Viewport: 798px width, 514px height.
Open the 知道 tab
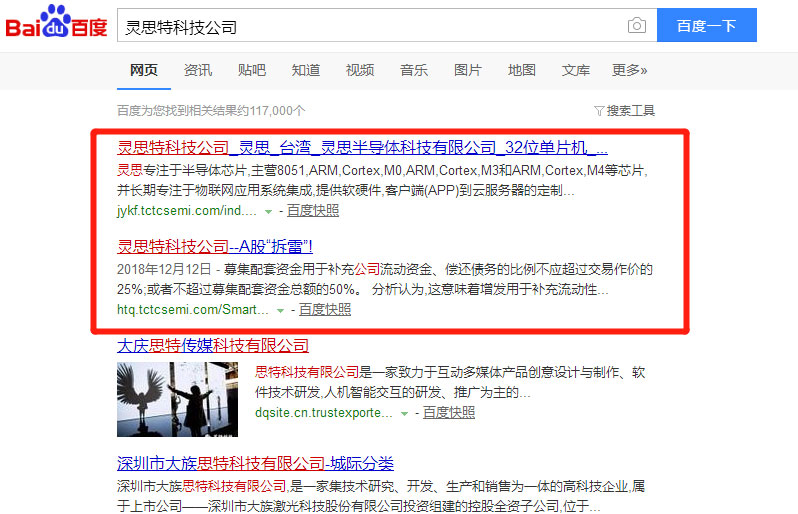(x=306, y=70)
